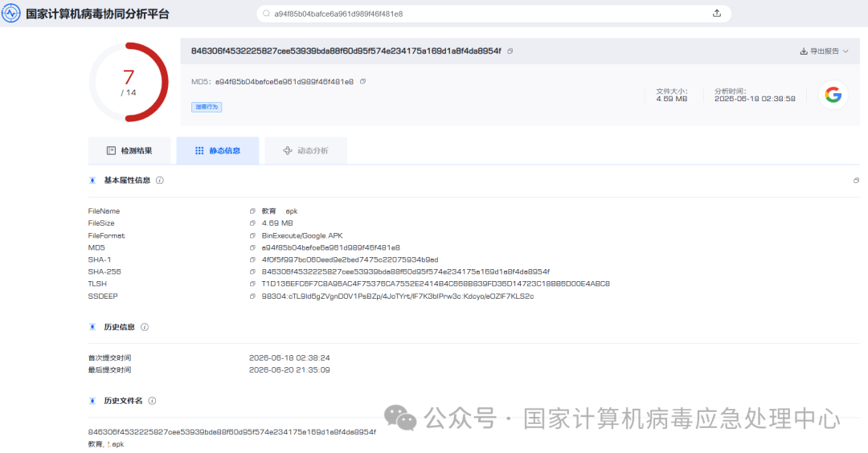Click the blue behavior tag label
The width and height of the screenshot is (868, 453).
click(x=207, y=107)
